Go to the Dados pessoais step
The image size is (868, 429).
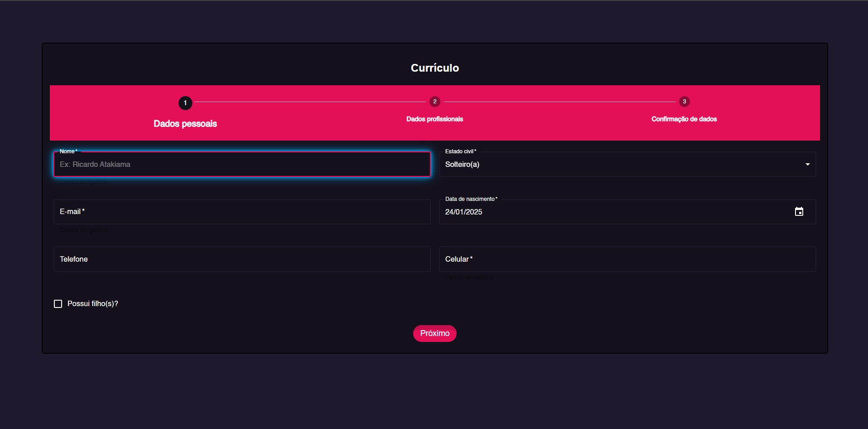pyautogui.click(x=185, y=123)
